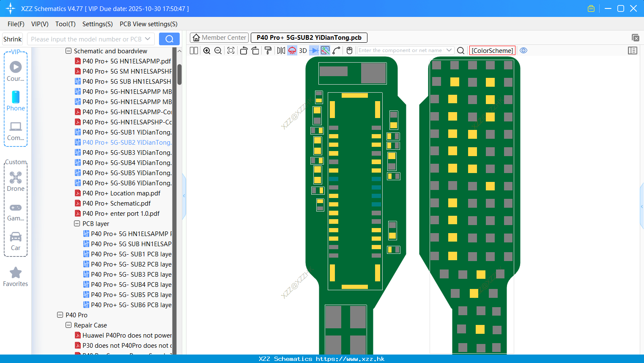Click the yellow toolbox icon in title bar
Image resolution: width=644 pixels, height=363 pixels.
(591, 8)
